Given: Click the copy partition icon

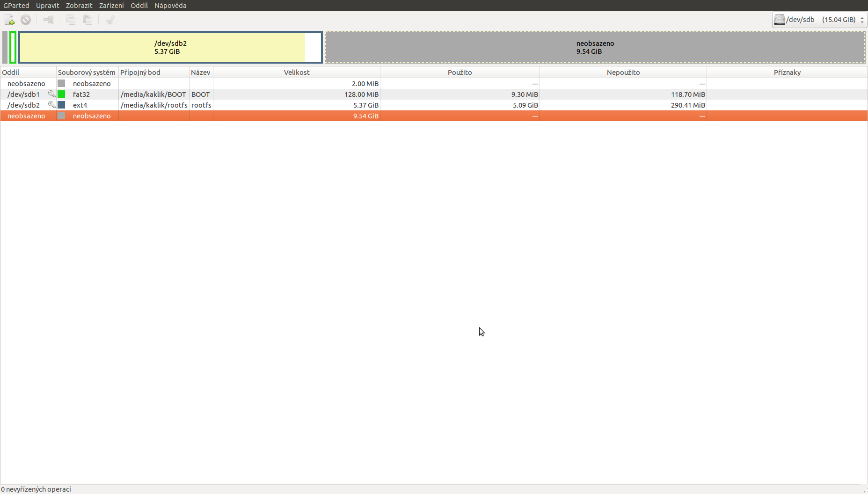Looking at the screenshot, I should coord(71,20).
